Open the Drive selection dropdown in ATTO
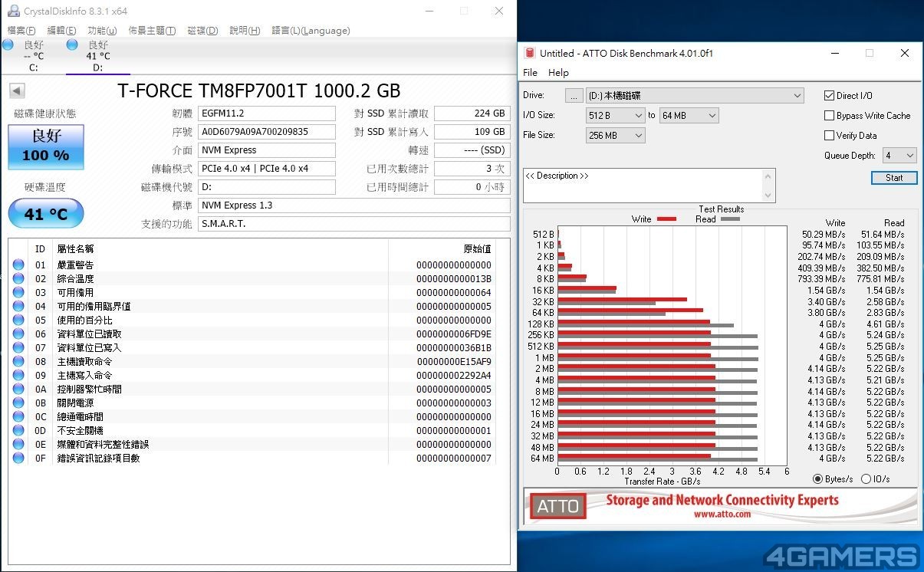Screen dimensions: 924x572 click(x=695, y=96)
